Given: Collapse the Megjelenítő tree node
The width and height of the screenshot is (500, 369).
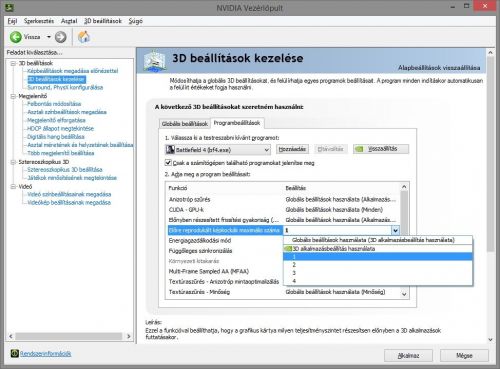Looking at the screenshot, I should click(x=13, y=96).
